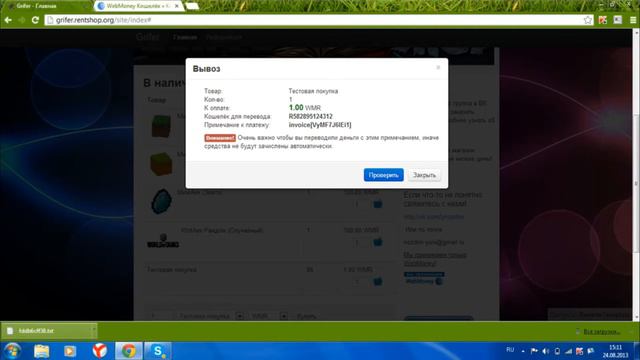Open media player taskbar icon
Image resolution: width=640 pixels, height=360 pixels.
[70, 351]
